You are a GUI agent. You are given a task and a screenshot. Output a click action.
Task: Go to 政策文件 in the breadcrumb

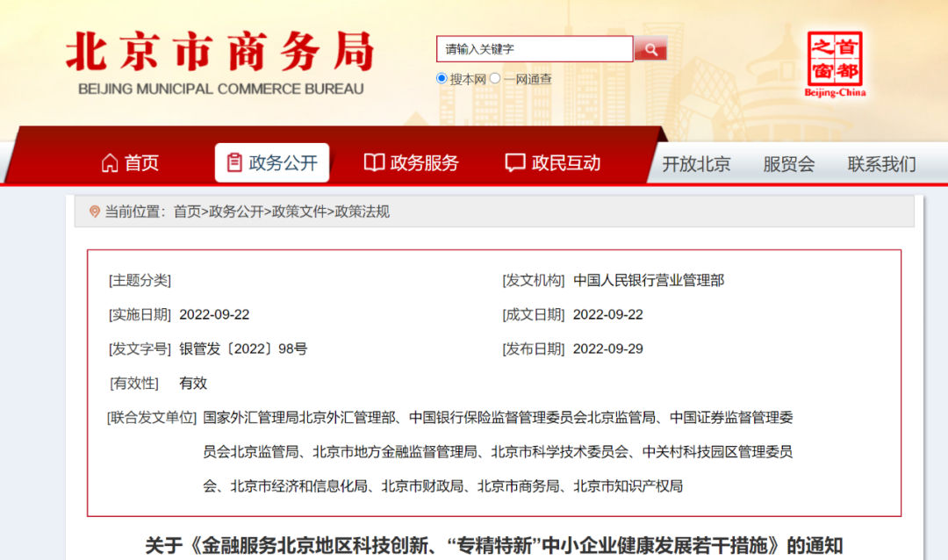[299, 212]
